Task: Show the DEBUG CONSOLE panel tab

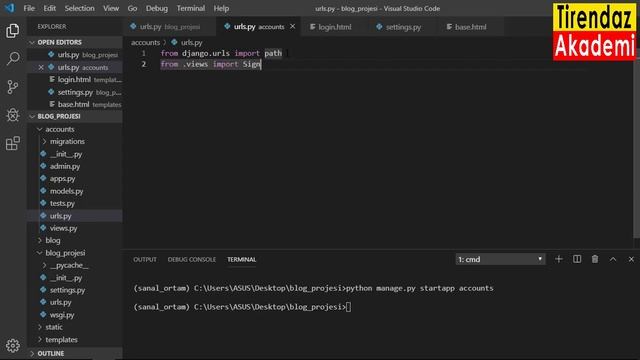Action: coord(191,260)
